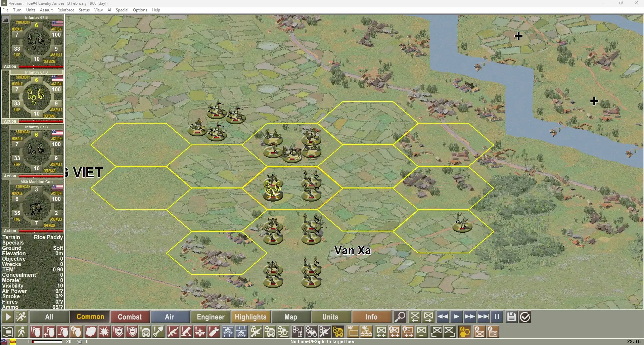Toggle the yellow hexagon hex info display
The image size is (644, 345).
pos(465,332)
